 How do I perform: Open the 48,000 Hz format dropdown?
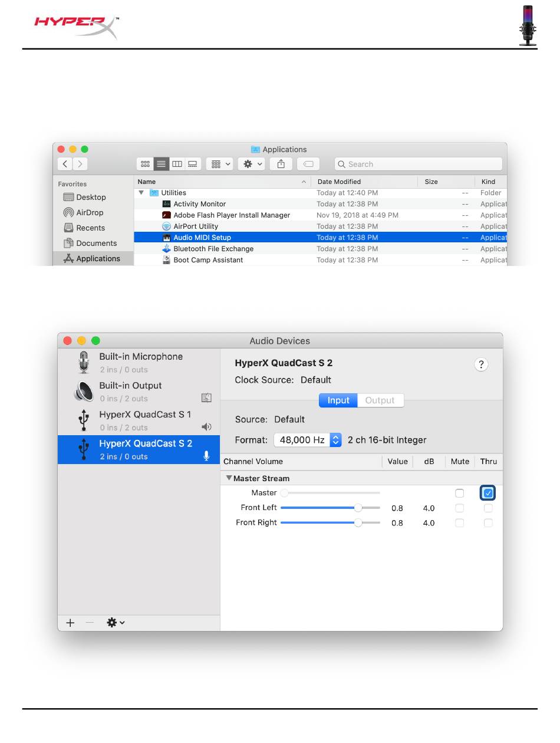(308, 440)
